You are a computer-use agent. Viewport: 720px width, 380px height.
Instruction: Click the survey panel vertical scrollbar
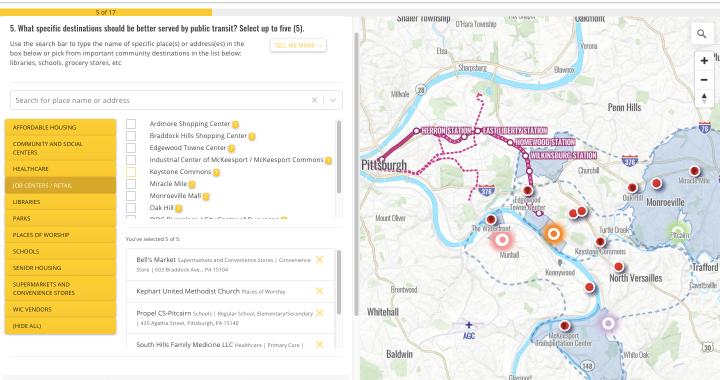point(356,174)
